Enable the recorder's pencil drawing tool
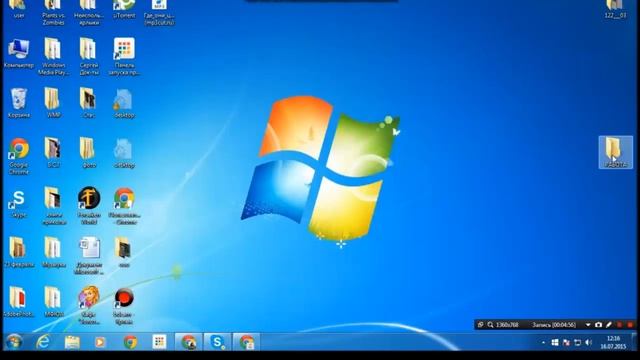 (x=609, y=325)
